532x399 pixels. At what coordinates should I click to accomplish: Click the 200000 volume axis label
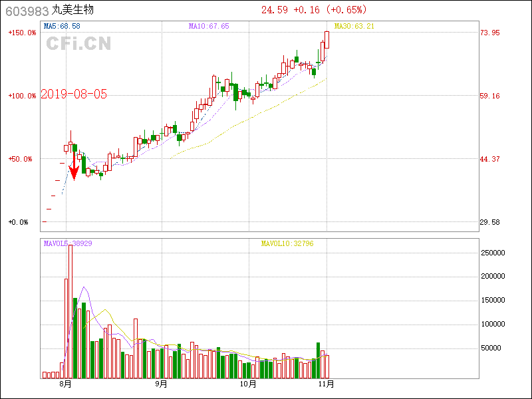(x=493, y=276)
